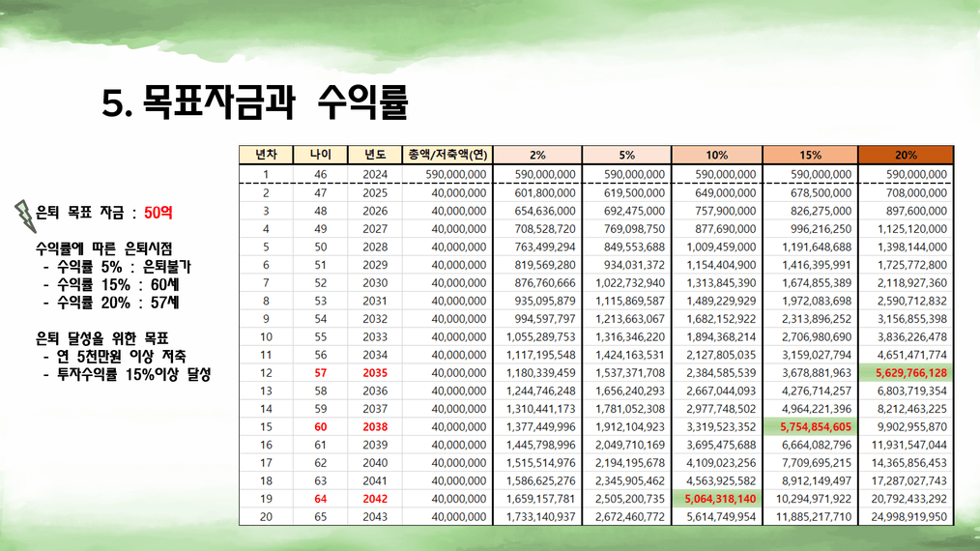Select the highlighted cell 5,754,854,605

pyautogui.click(x=811, y=427)
